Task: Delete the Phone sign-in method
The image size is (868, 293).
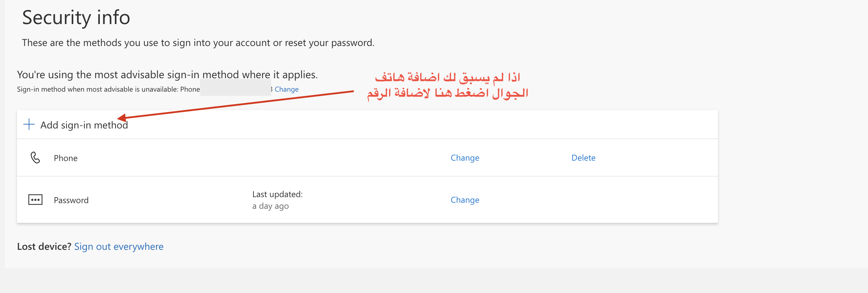Action: [583, 158]
